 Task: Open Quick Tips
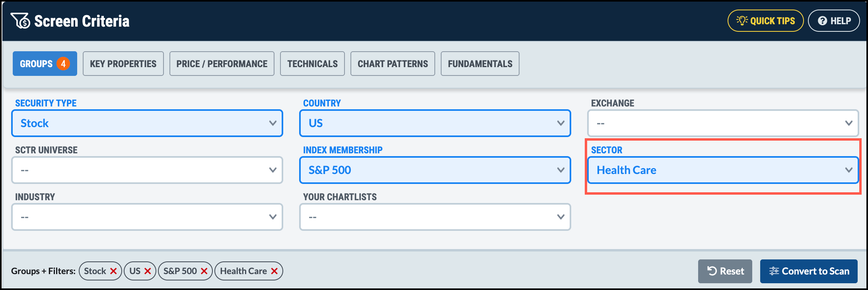click(765, 21)
